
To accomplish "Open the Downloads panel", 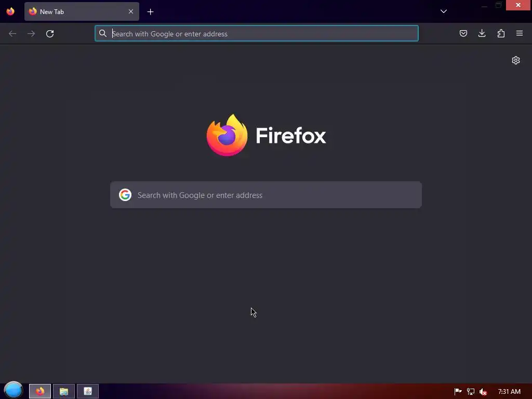I will (482, 33).
